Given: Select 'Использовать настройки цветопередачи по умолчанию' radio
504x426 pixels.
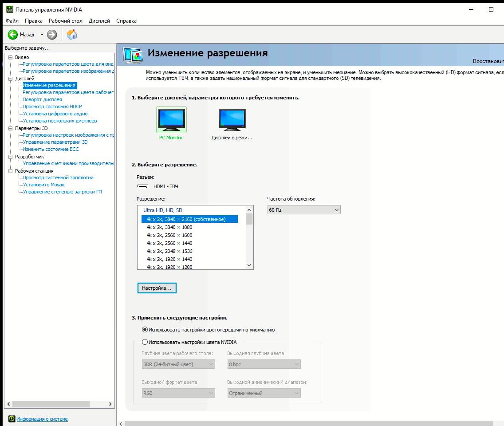Looking at the screenshot, I should pyautogui.click(x=145, y=330).
